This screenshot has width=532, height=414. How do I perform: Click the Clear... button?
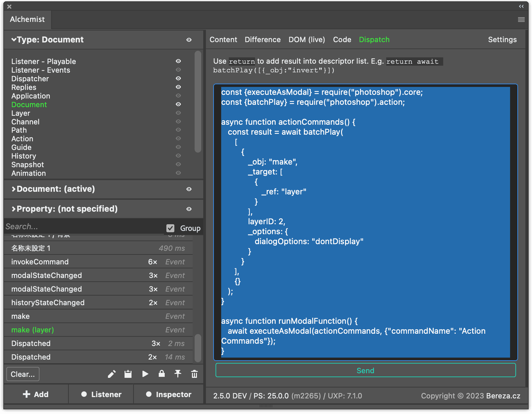[23, 374]
